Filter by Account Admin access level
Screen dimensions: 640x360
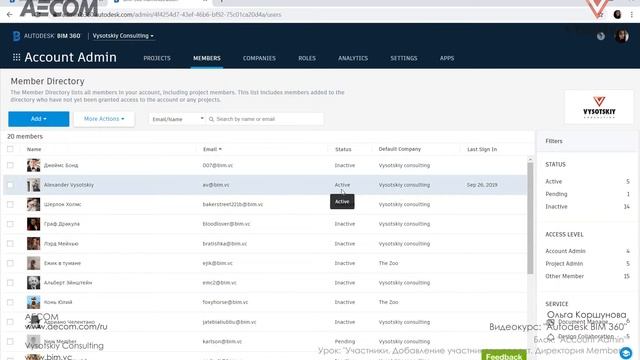point(565,251)
